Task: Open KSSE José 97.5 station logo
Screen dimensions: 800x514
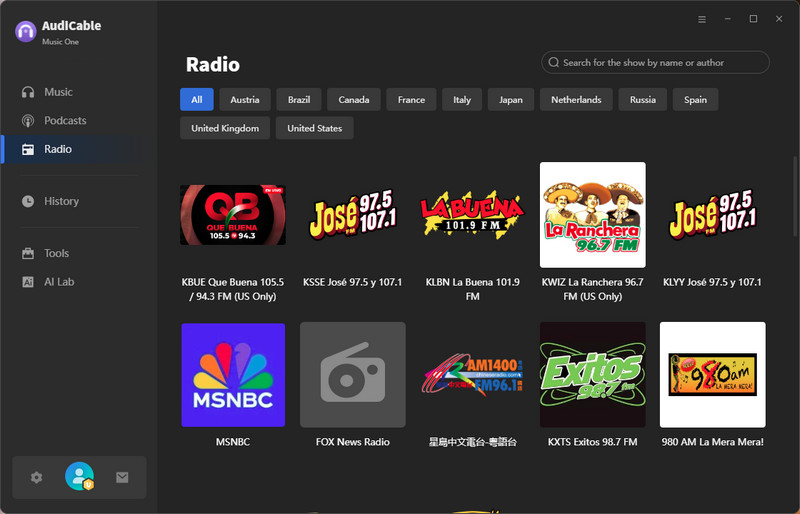Action: click(x=353, y=215)
